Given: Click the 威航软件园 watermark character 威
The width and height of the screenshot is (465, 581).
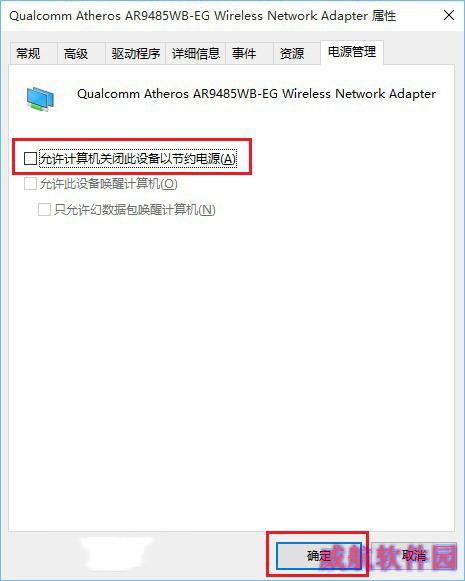Looking at the screenshot, I should click(x=335, y=557).
